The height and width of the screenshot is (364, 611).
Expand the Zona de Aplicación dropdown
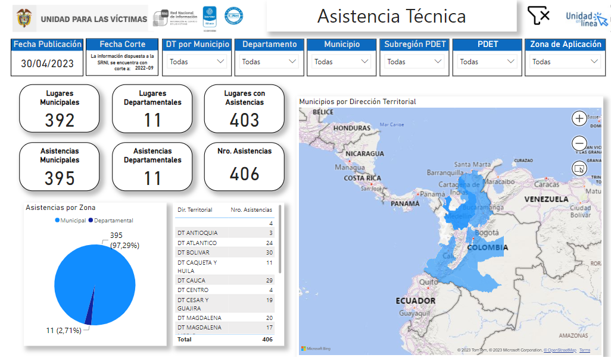(x=565, y=61)
